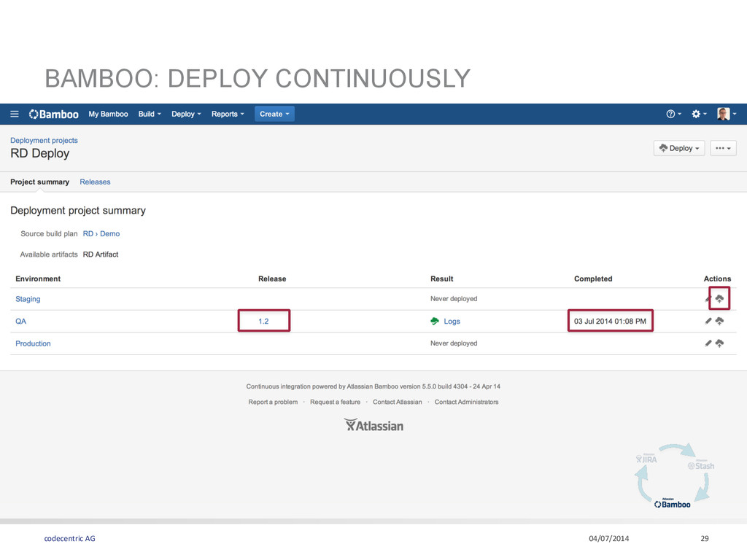The width and height of the screenshot is (747, 560).
Task: Click the '03 Jul 2014 01:08 PM' completed time
Action: click(610, 322)
